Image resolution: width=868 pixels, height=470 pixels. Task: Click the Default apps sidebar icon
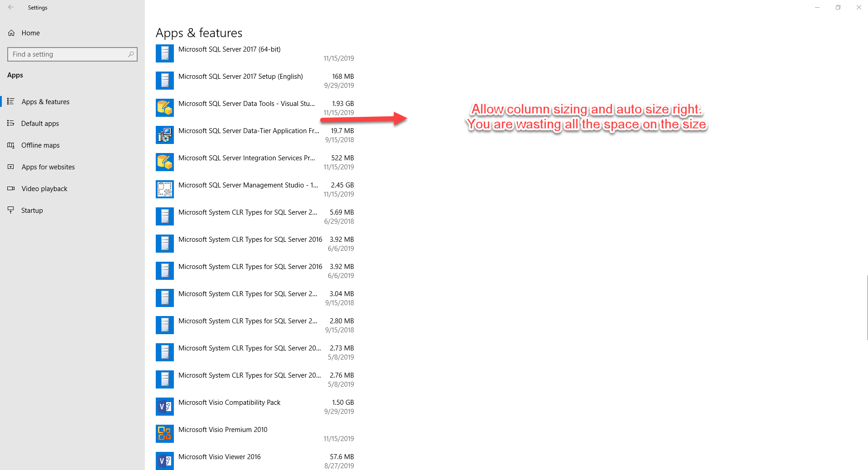(11, 123)
